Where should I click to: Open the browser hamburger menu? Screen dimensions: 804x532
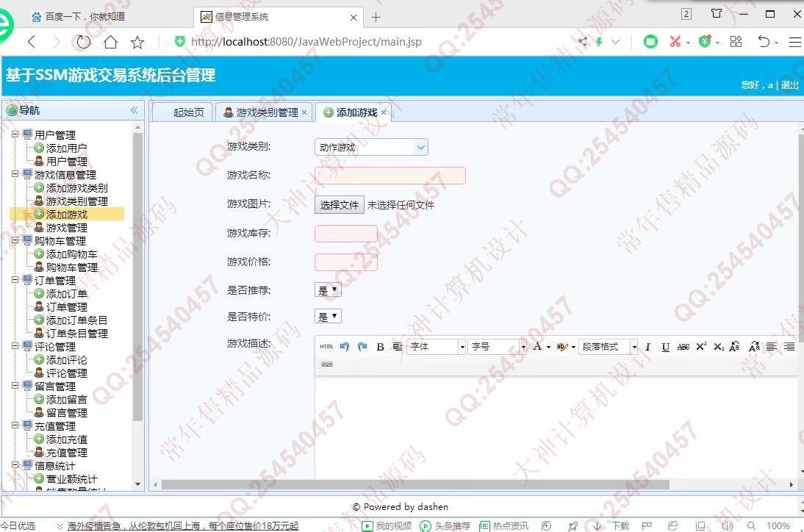(794, 41)
